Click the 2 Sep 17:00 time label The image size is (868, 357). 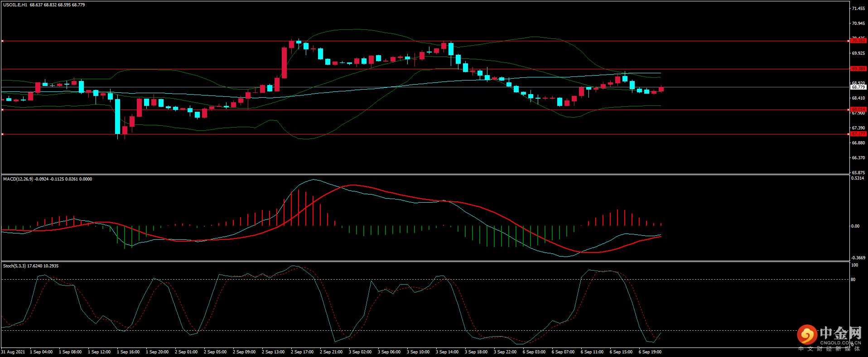[302, 352]
